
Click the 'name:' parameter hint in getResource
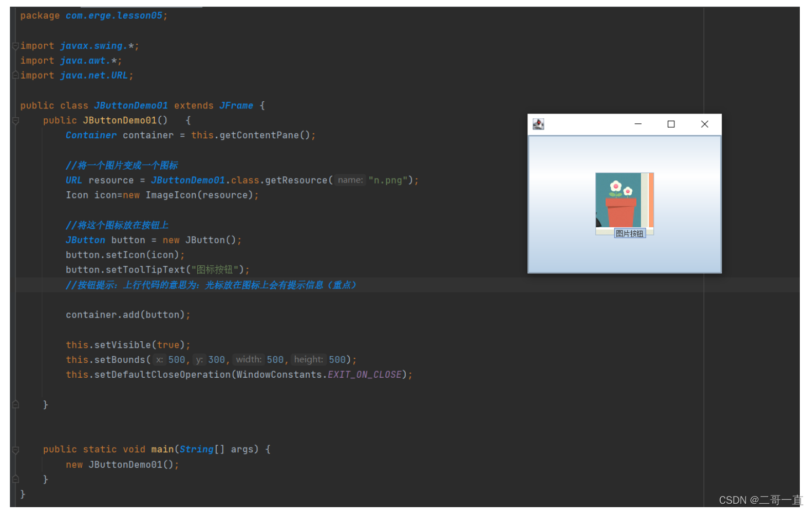(x=350, y=180)
